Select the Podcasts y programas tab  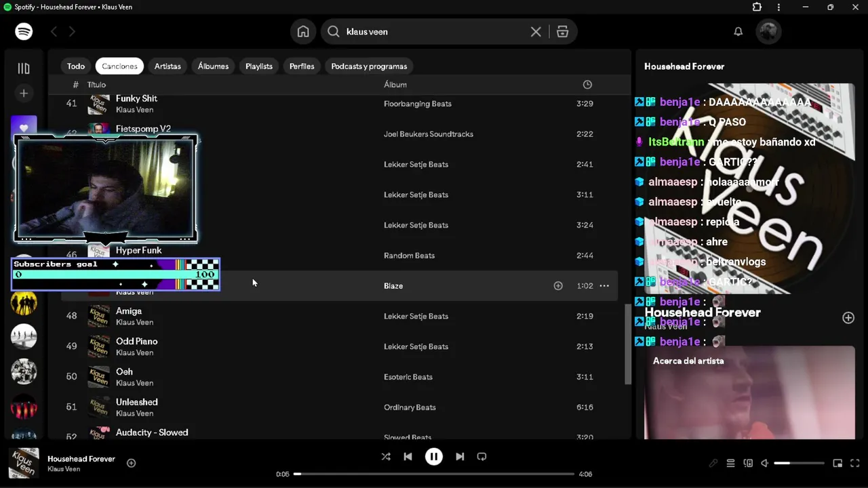pos(369,66)
